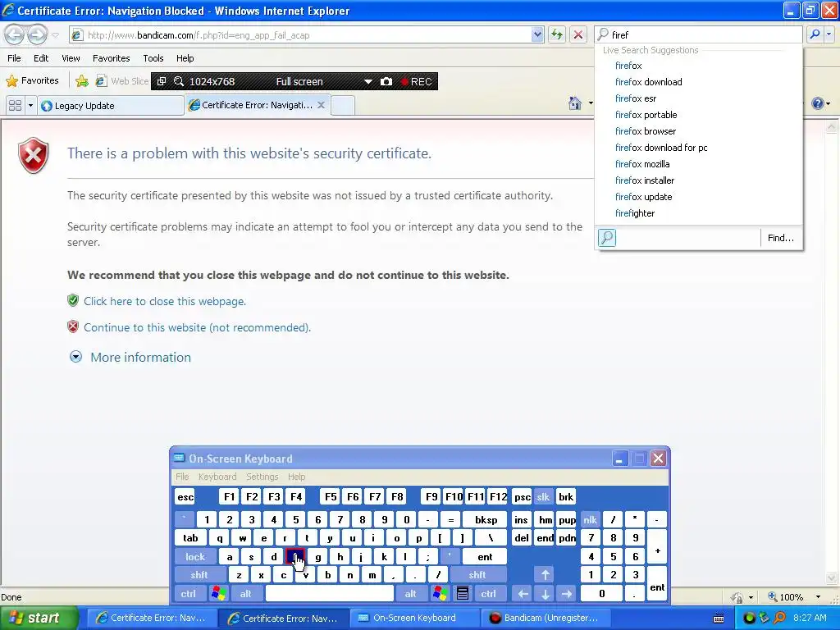
Task: Expand the address bar history dropdown
Action: [537, 35]
